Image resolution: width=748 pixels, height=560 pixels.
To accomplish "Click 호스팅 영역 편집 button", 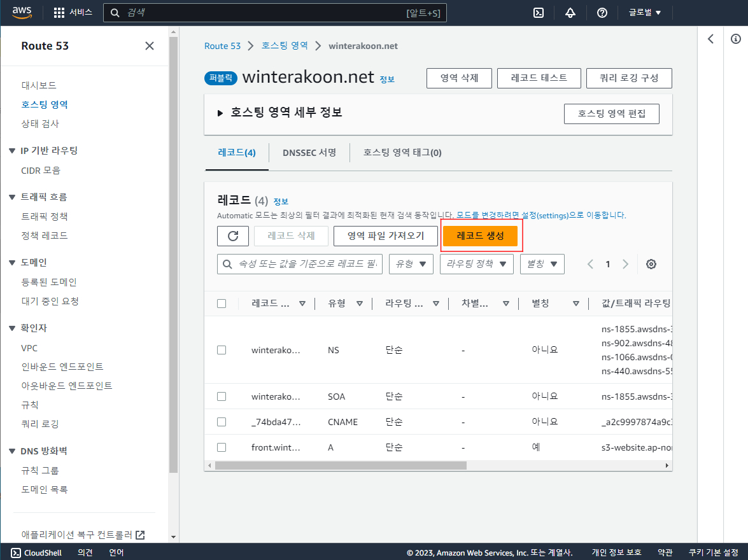I will pyautogui.click(x=612, y=113).
